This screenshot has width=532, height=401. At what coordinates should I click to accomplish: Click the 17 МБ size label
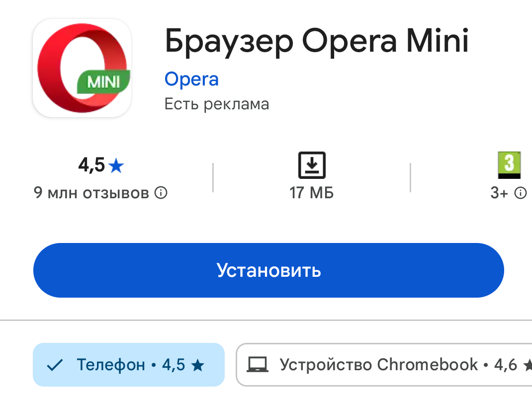pos(312,193)
